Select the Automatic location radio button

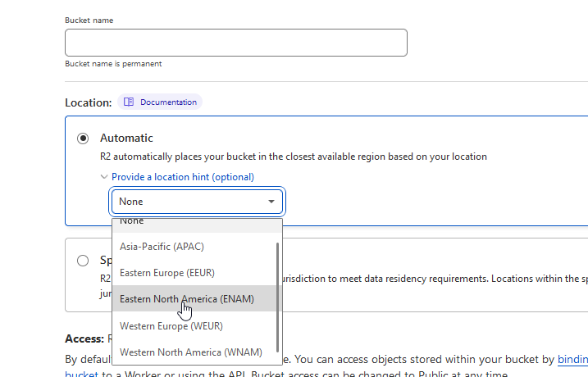point(83,139)
